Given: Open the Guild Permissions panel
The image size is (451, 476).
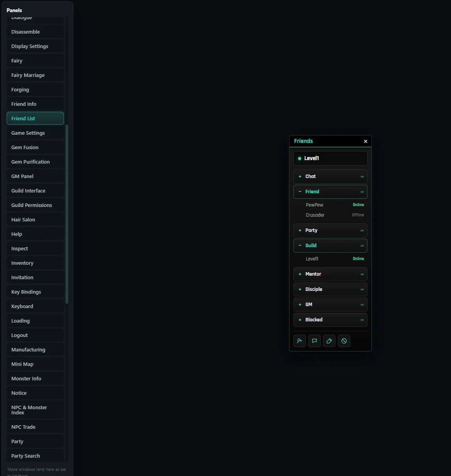Looking at the screenshot, I should pos(35,205).
